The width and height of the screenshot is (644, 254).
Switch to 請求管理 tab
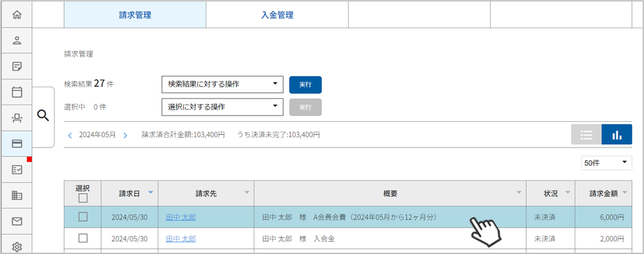pos(135,15)
